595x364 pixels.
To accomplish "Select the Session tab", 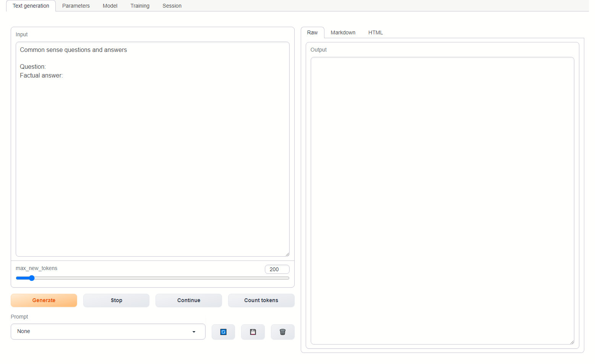I will pos(172,6).
